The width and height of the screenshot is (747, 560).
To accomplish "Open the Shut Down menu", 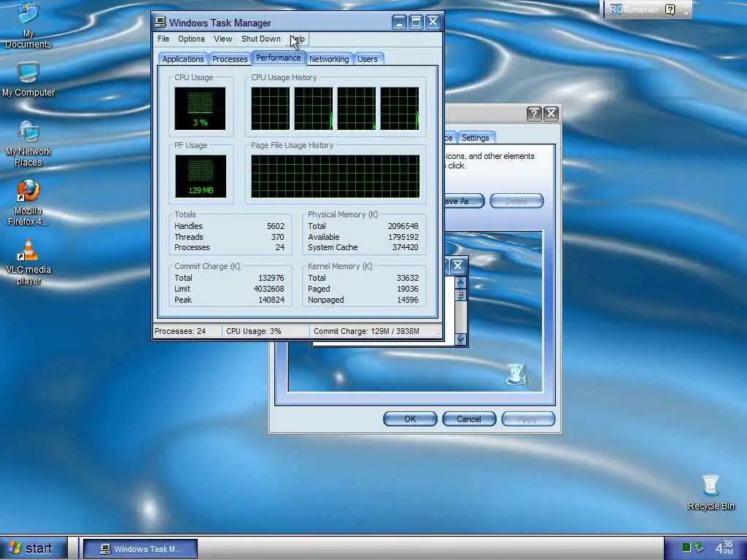I will tap(260, 39).
